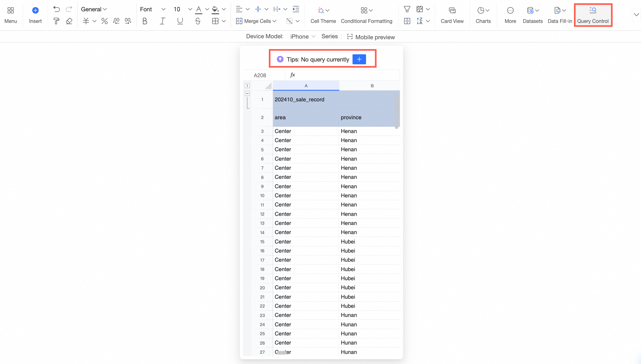Click the fill color paint bucket
This screenshot has height=364, width=641.
point(215,9)
